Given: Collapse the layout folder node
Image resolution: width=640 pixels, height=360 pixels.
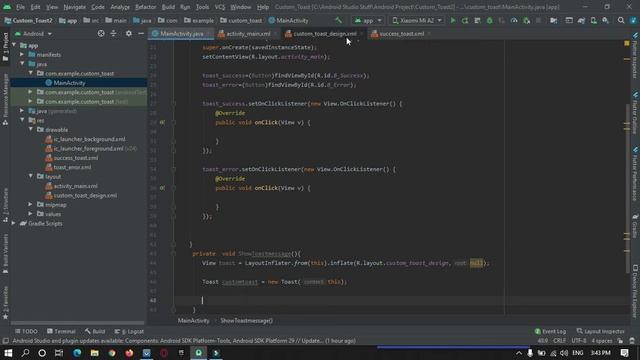Looking at the screenshot, I should (31, 176).
